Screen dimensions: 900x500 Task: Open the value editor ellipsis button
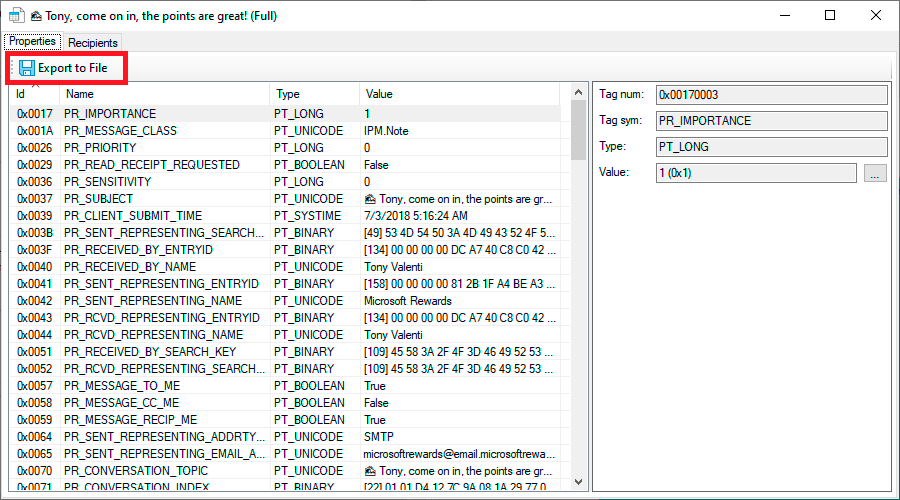875,173
